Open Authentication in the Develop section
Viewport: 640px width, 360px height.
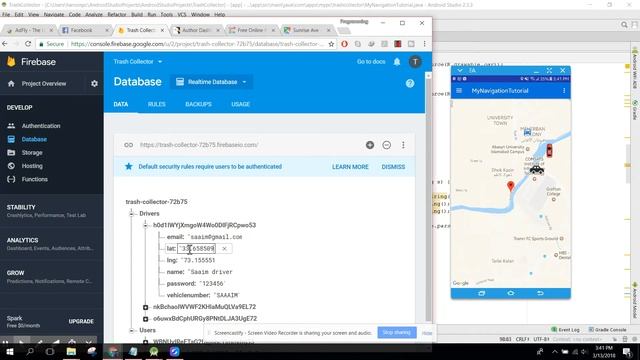[x=41, y=126]
